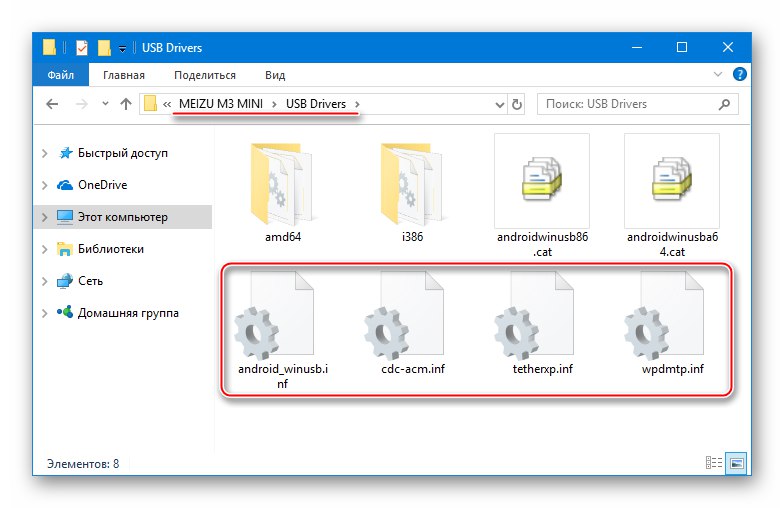Select OneDrive in navigation pane
Viewport: 784px width, 508px height.
click(x=102, y=185)
